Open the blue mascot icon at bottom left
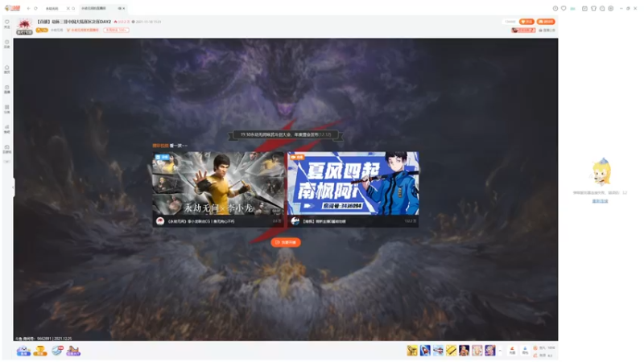 pyautogui.click(x=23, y=351)
